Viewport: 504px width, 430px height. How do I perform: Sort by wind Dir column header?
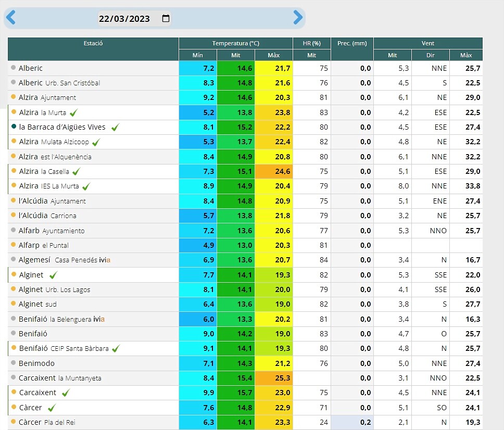431,55
